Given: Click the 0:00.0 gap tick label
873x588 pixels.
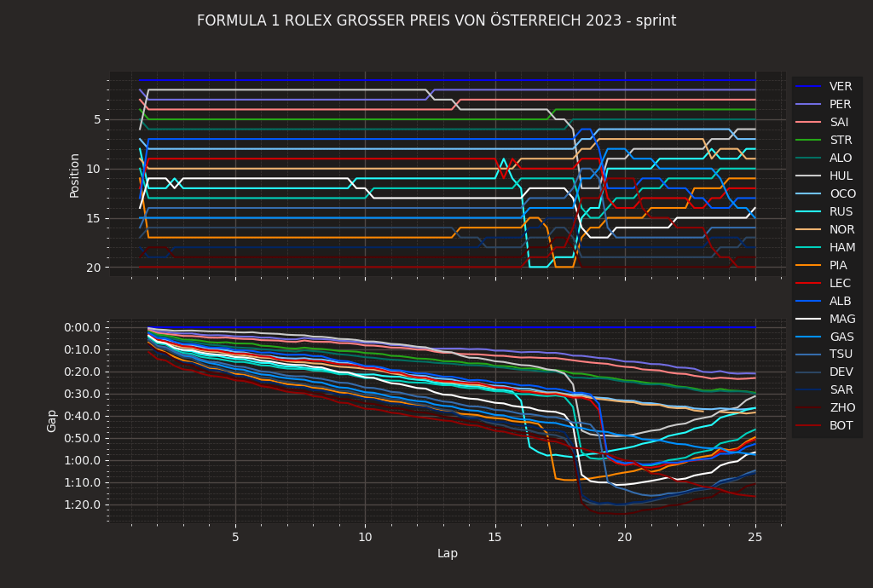Looking at the screenshot, I should (83, 327).
